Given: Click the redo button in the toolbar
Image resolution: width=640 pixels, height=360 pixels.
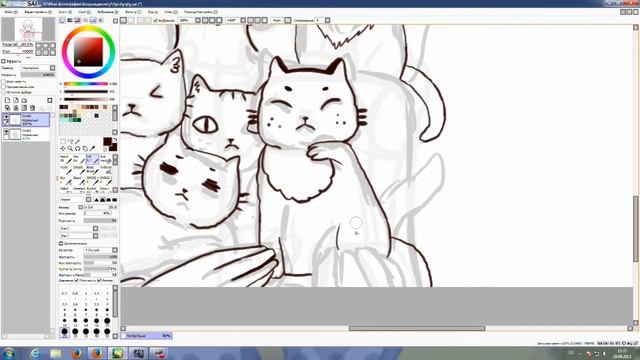Looking at the screenshot, I should [x=131, y=20].
